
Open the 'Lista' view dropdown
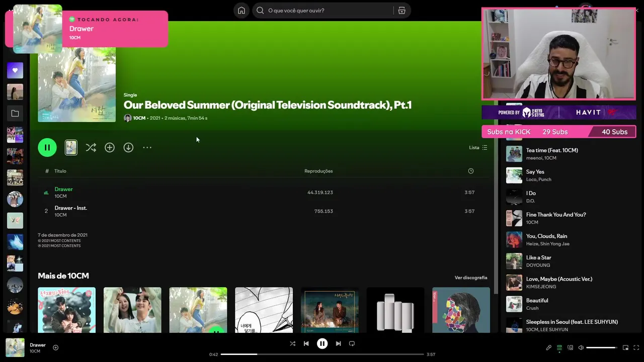(x=478, y=147)
